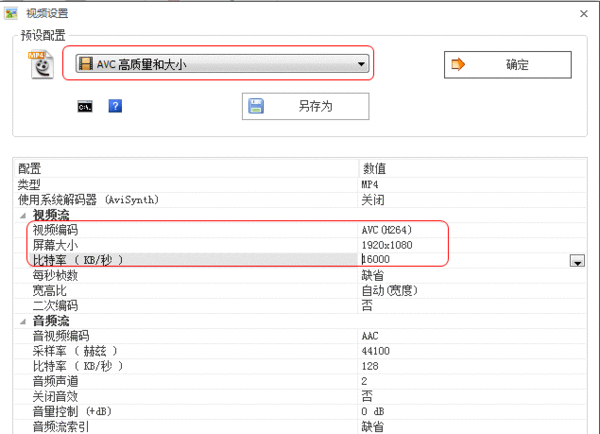Click the 二次编码 setting value 否
The height and width of the screenshot is (434, 600).
(x=366, y=305)
